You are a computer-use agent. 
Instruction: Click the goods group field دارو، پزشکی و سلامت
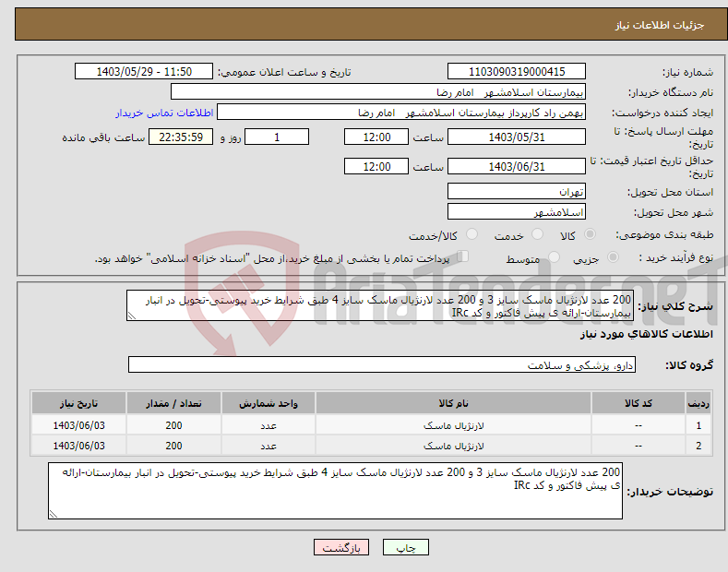coord(382,365)
